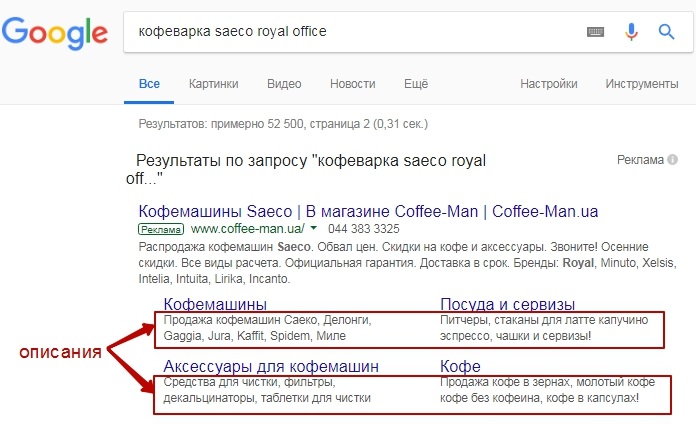This screenshot has width=696, height=425.
Task: Open Настройки search settings
Action: pos(549,84)
